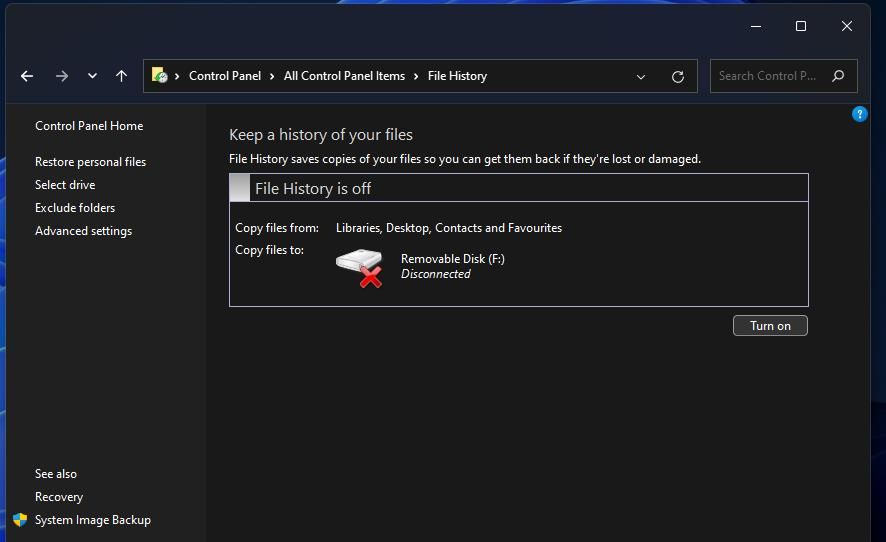
Task: Maximize the File History window
Action: click(x=801, y=26)
